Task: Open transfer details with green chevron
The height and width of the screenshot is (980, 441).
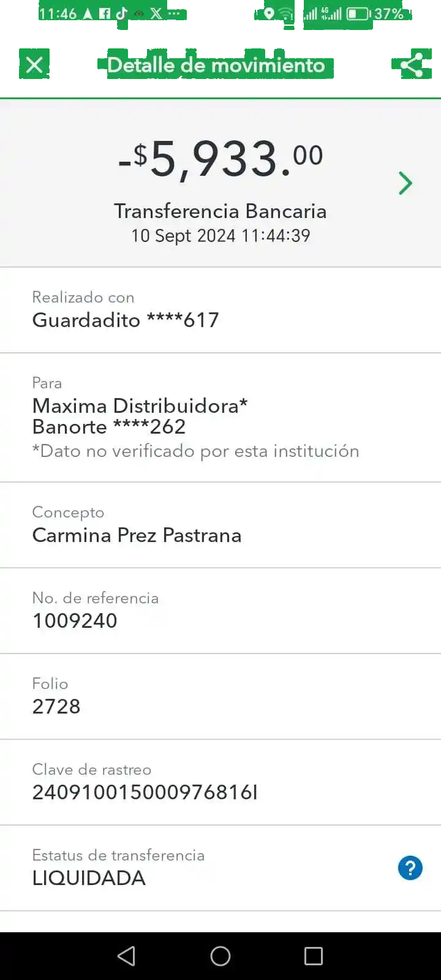Action: point(405,183)
